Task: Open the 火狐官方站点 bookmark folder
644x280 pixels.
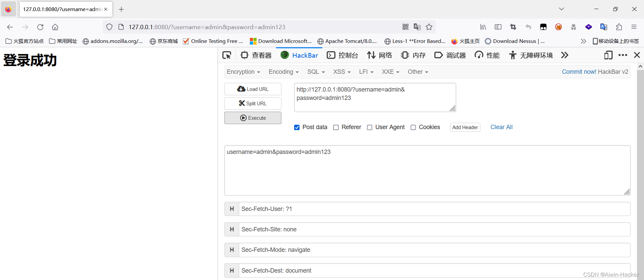Action: tap(25, 41)
